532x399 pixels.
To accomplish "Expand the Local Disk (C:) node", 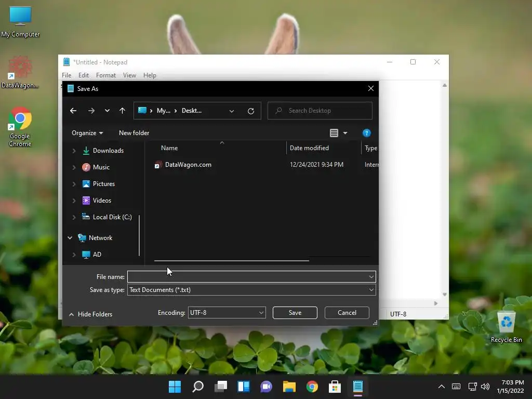I will [74, 217].
